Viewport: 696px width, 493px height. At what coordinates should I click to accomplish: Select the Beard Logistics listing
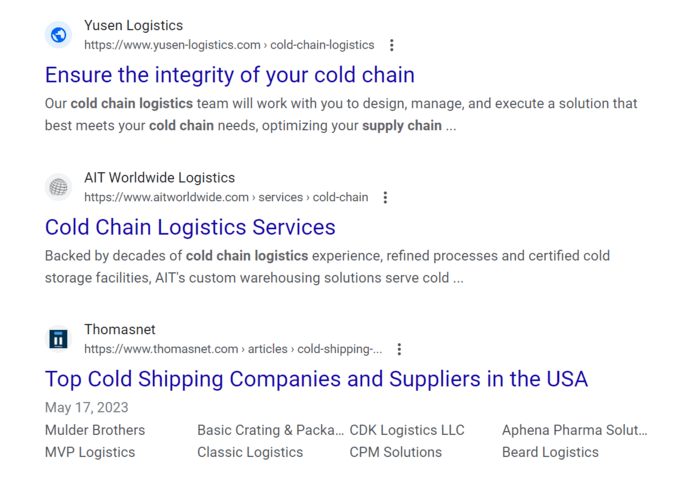pos(550,452)
